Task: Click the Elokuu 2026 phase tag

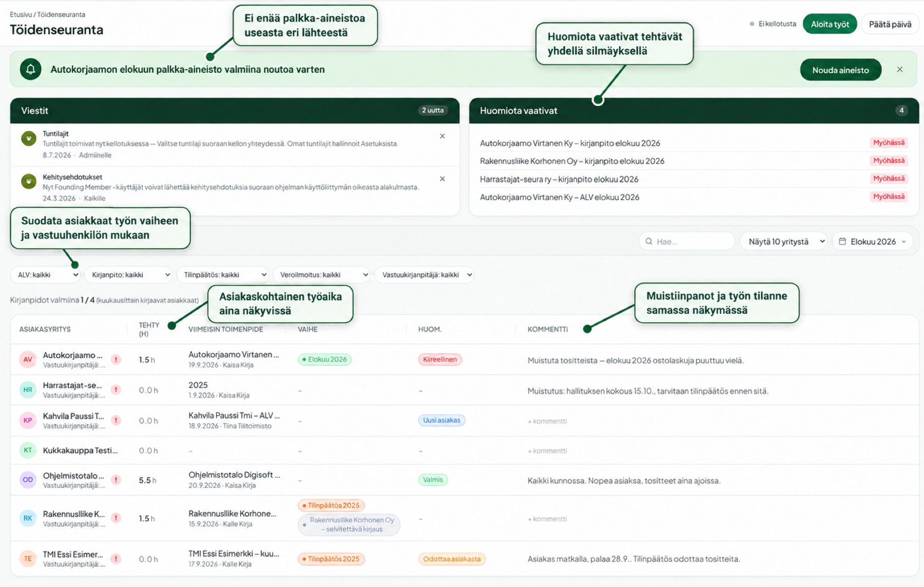Action: [x=324, y=359]
